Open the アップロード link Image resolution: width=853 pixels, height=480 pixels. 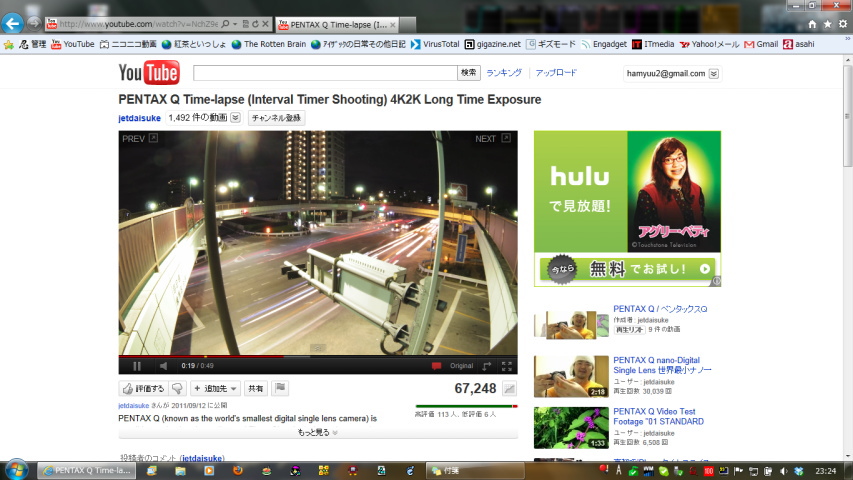555,73
